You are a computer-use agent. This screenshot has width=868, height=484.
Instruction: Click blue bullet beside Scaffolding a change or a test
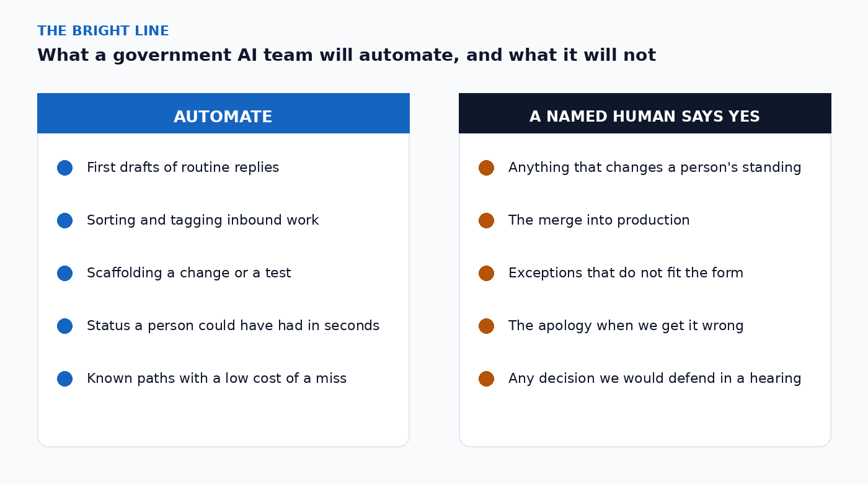point(64,273)
